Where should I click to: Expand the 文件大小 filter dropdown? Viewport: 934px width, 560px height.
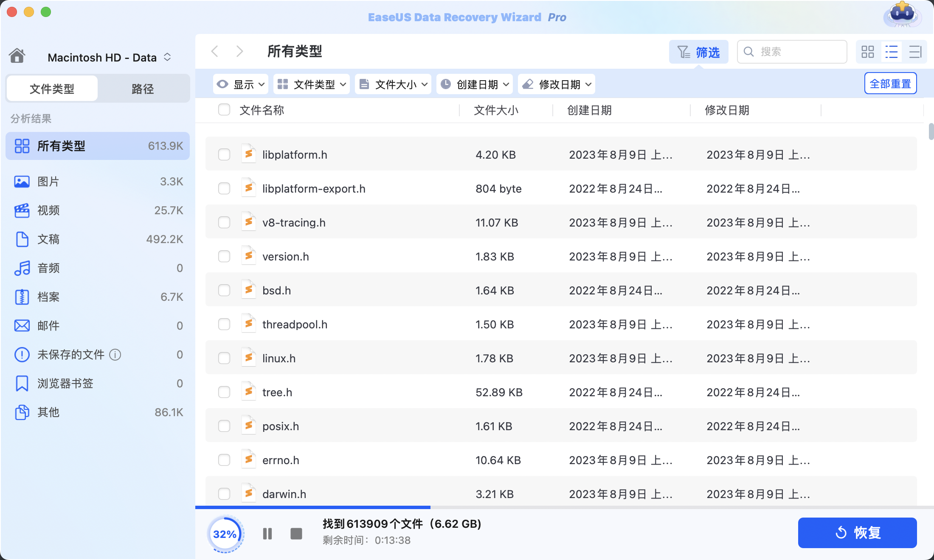(x=393, y=84)
